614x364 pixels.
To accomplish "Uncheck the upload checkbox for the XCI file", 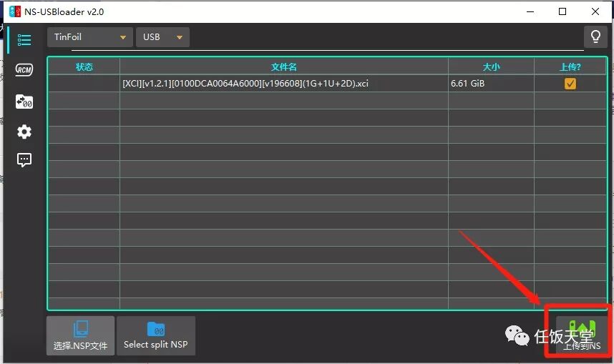I will click(x=570, y=84).
